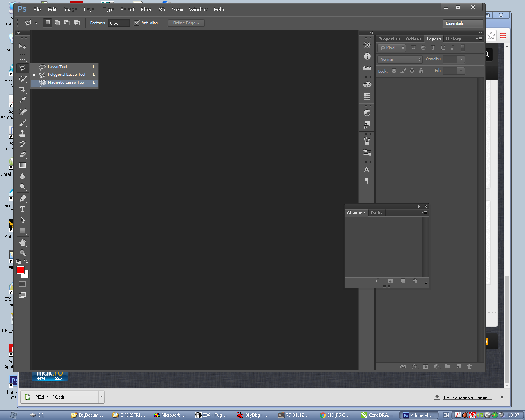
Task: Select the Quick Selection tool
Action: click(23, 79)
